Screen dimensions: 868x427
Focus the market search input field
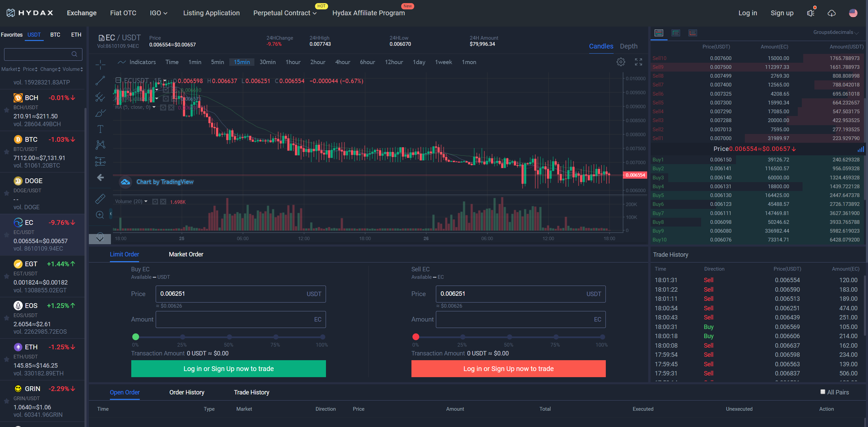43,54
